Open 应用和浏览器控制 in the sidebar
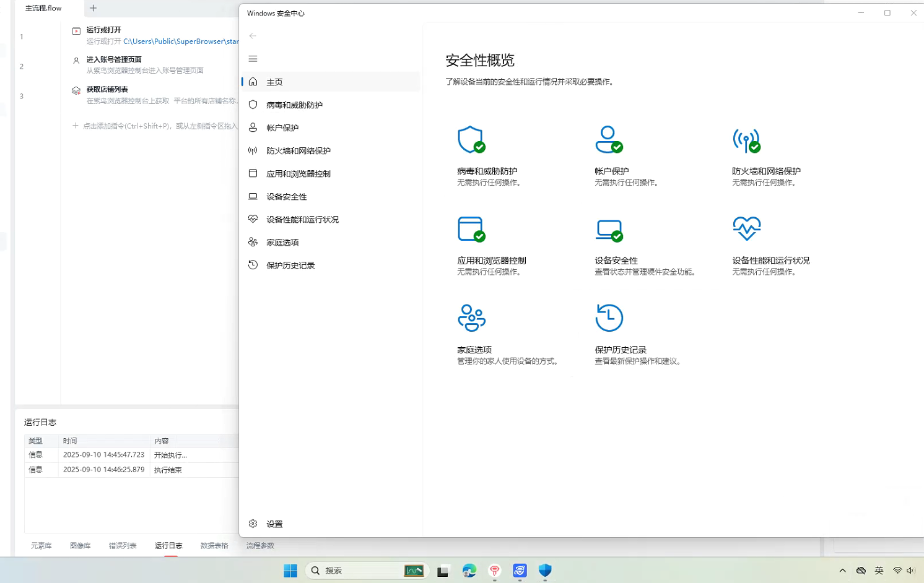Screen dimensions: 924x583 click(x=331, y=173)
